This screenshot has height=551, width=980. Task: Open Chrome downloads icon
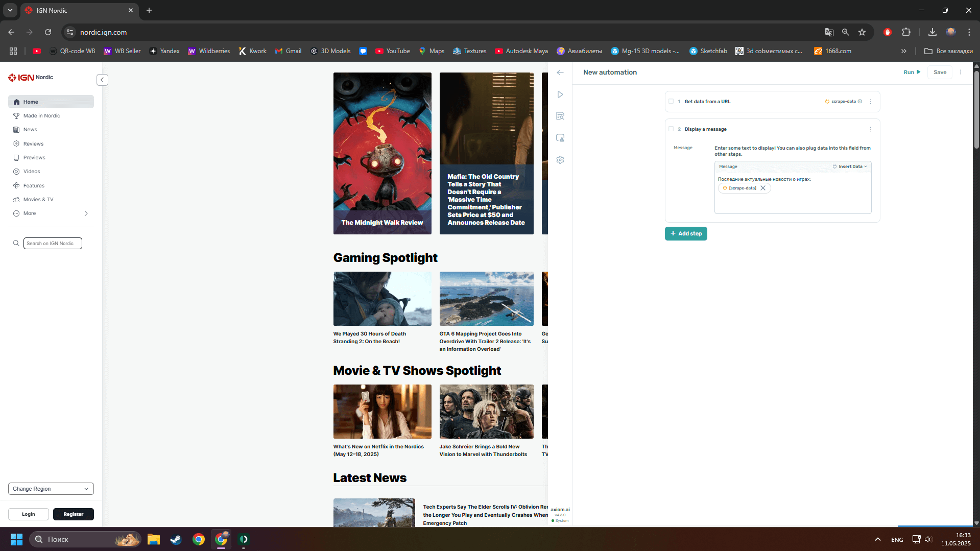933,32
